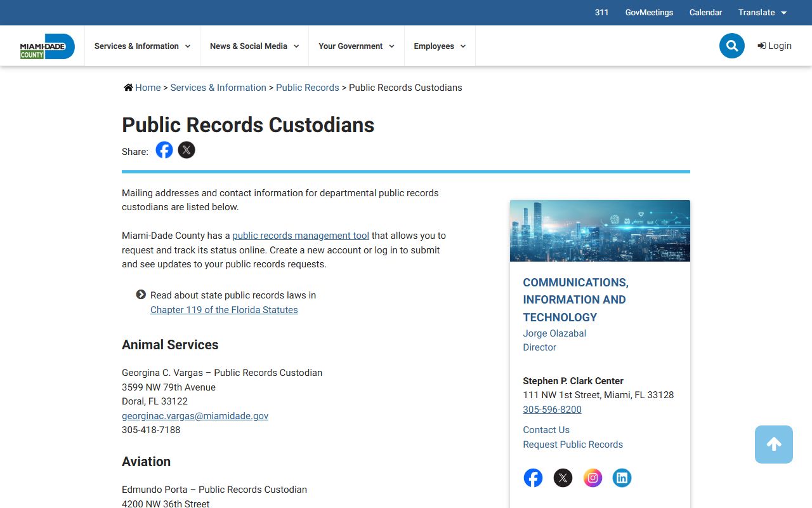Click the Login link in the header
This screenshot has width=812, height=508.
click(775, 46)
